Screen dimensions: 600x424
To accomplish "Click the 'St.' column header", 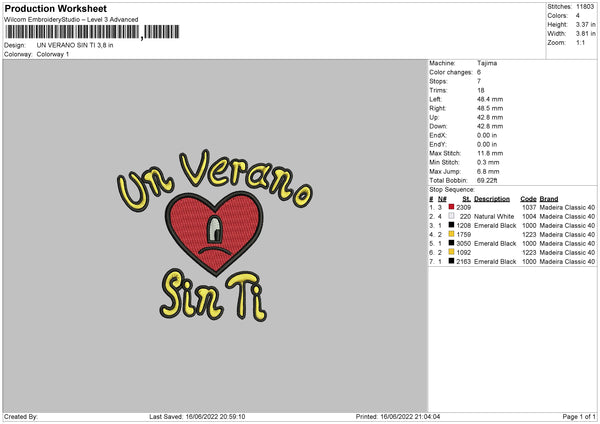I will (x=466, y=199).
